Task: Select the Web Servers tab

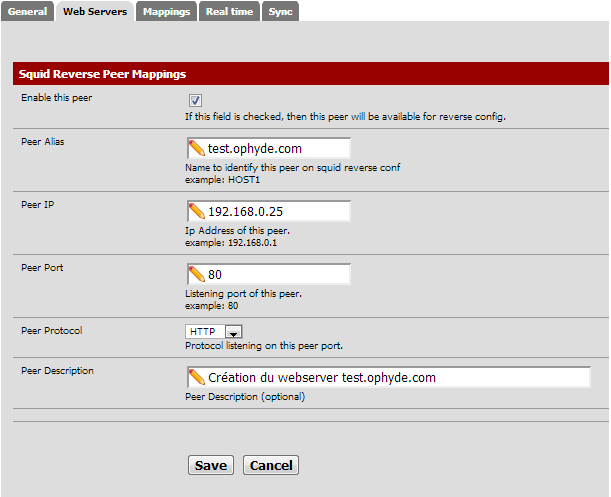Action: pyautogui.click(x=95, y=11)
